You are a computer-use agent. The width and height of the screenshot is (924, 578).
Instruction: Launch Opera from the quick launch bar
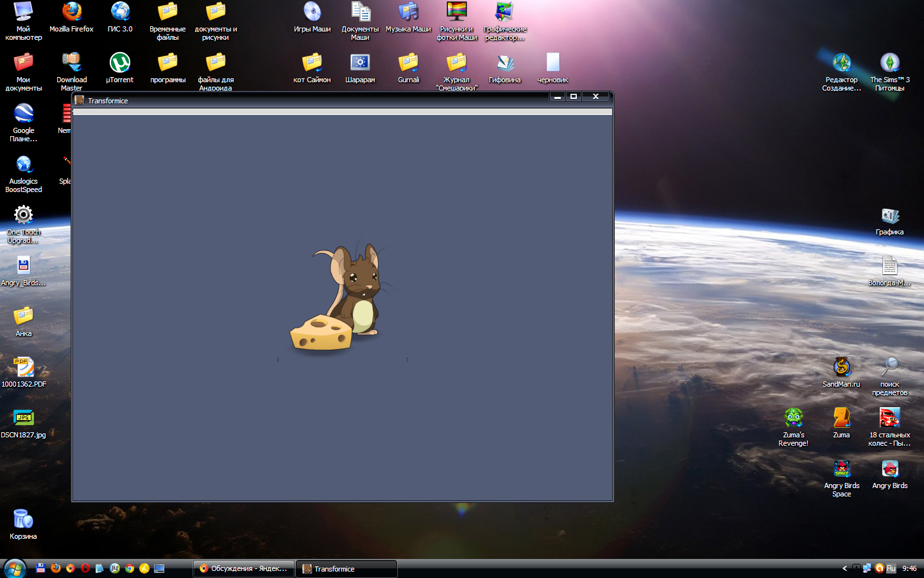tap(85, 568)
